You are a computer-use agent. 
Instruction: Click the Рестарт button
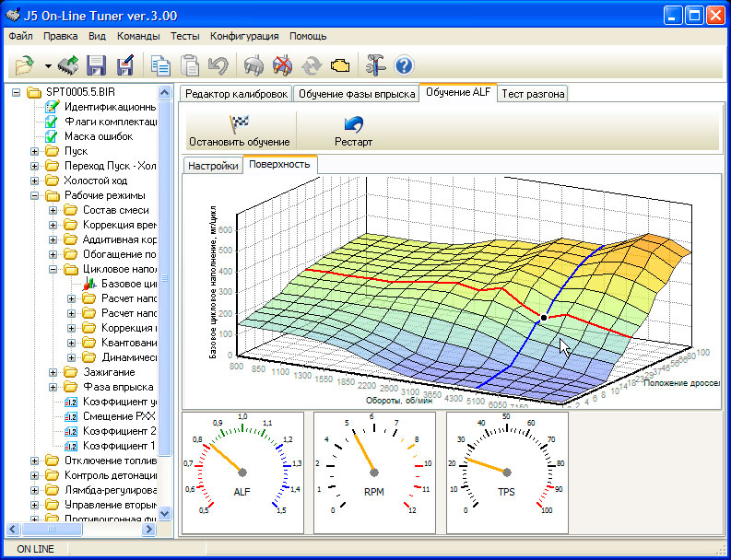click(353, 131)
